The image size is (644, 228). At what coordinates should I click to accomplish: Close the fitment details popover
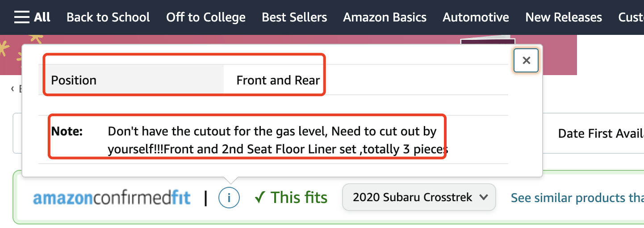tap(526, 60)
